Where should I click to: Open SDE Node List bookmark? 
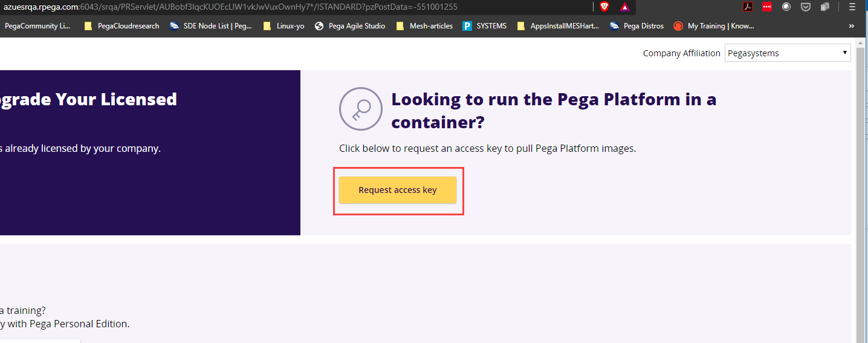(x=210, y=26)
